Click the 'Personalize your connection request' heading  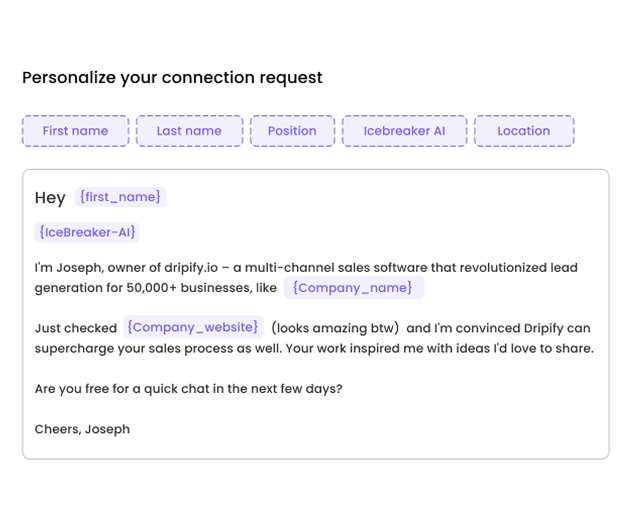172,78
